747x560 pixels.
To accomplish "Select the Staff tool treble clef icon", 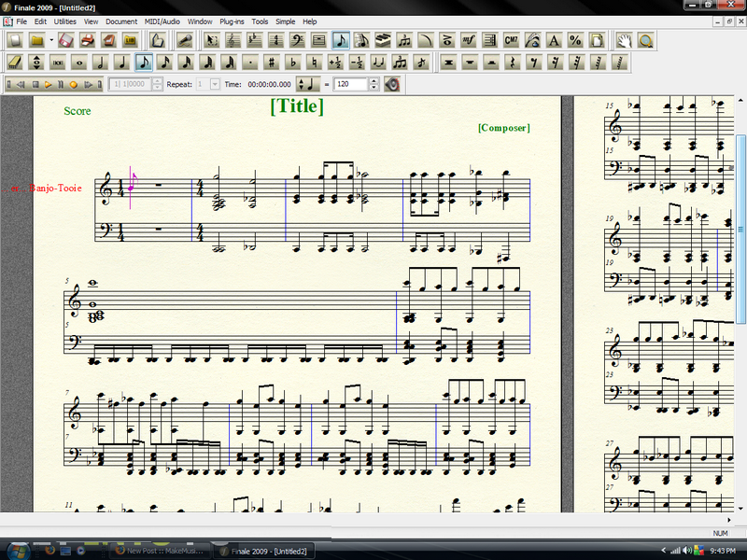I will pos(233,40).
